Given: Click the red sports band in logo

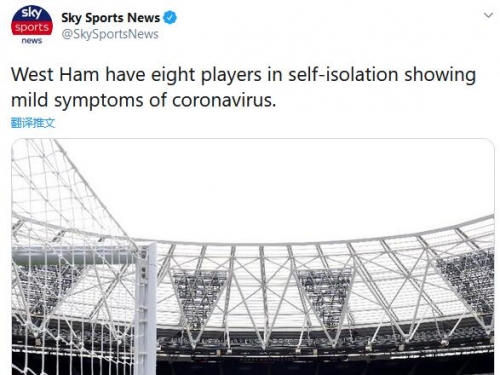Looking at the screenshot, I should [32, 28].
